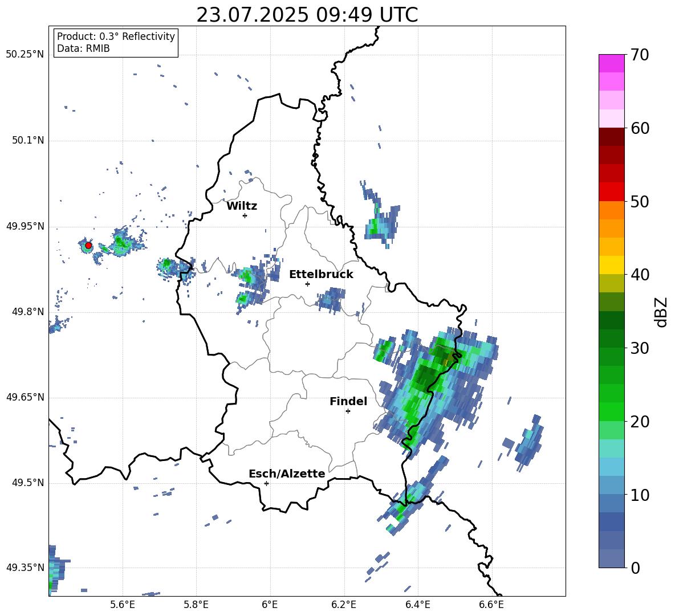675x616 pixels.
Task: Click the 10 colorbar tick label
Action: tap(639, 495)
